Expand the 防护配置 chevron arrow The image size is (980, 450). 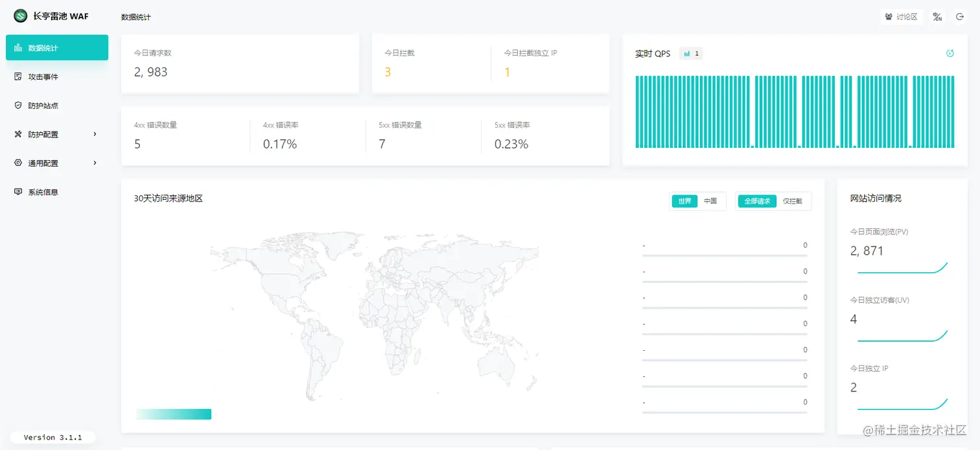point(95,134)
